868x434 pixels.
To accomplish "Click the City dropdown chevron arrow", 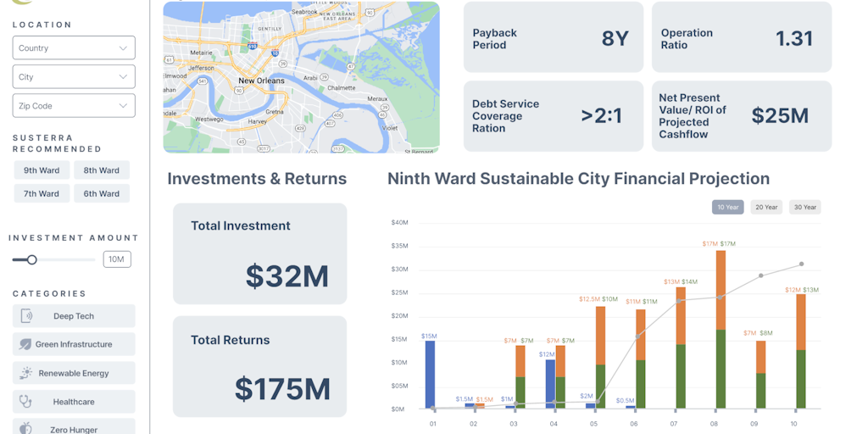I will [x=123, y=77].
